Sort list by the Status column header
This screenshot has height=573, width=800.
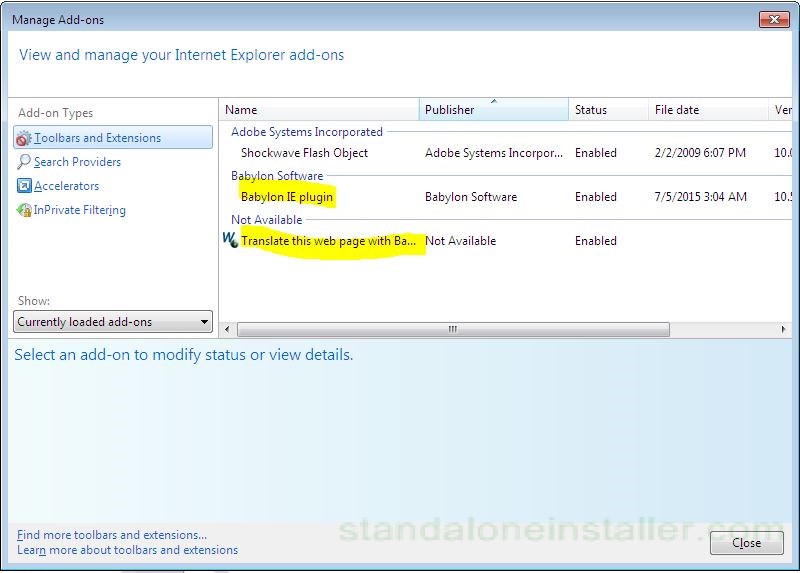click(x=609, y=110)
